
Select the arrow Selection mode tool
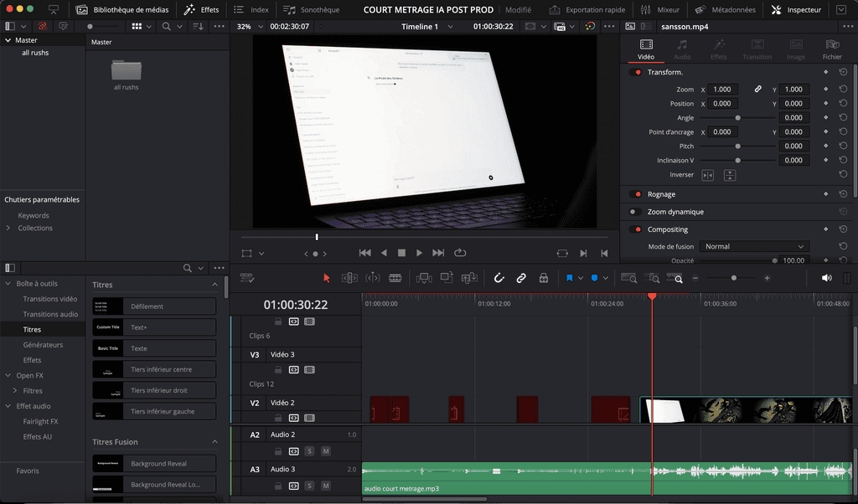pyautogui.click(x=327, y=278)
